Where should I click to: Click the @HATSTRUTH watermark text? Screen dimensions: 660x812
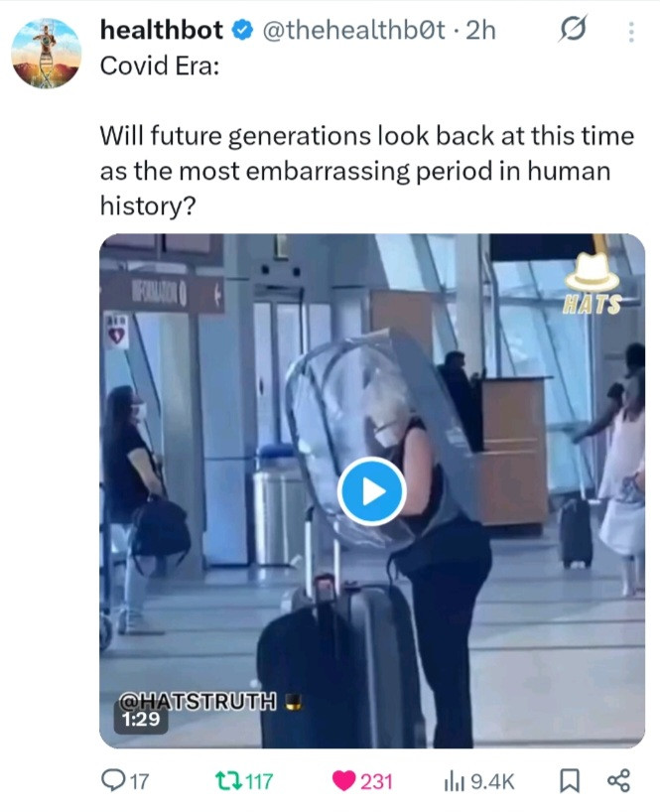pos(198,701)
